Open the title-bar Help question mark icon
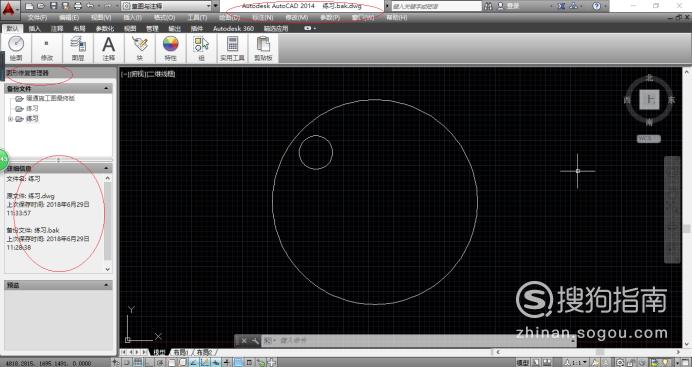This screenshot has width=692, height=367. point(596,6)
